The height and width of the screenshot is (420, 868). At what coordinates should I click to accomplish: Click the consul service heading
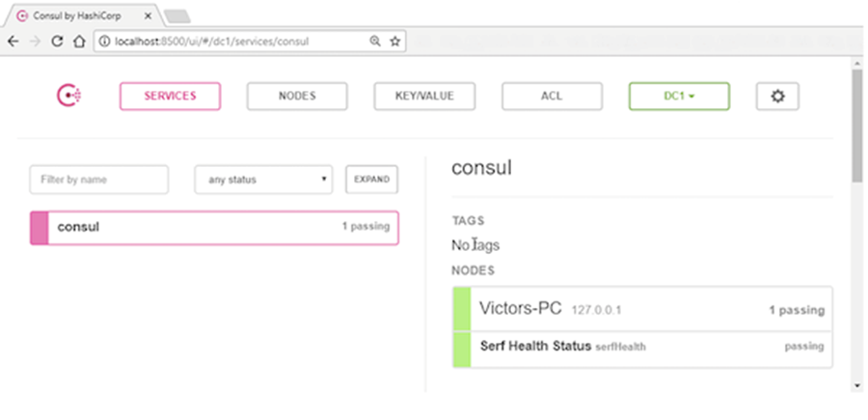[x=481, y=167]
